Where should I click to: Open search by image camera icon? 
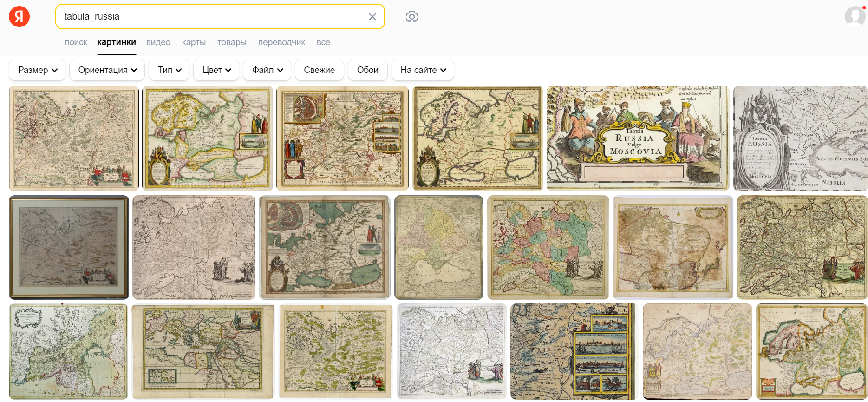tap(412, 17)
